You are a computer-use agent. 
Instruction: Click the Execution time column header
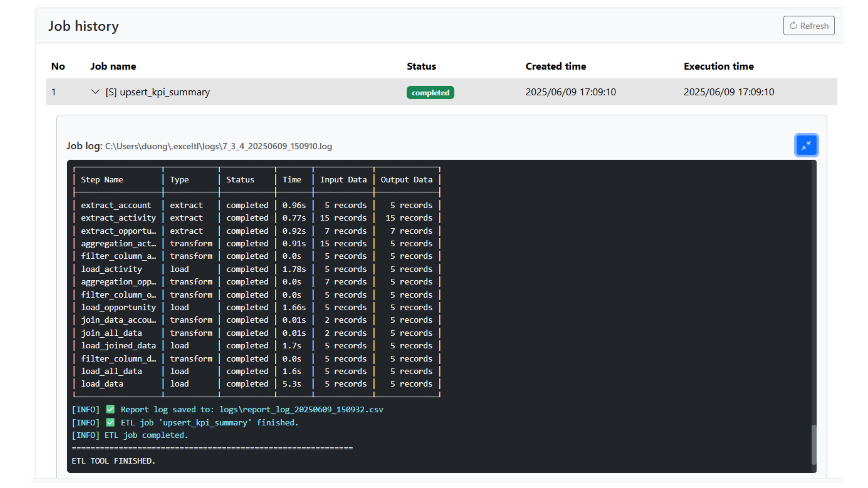pos(718,66)
